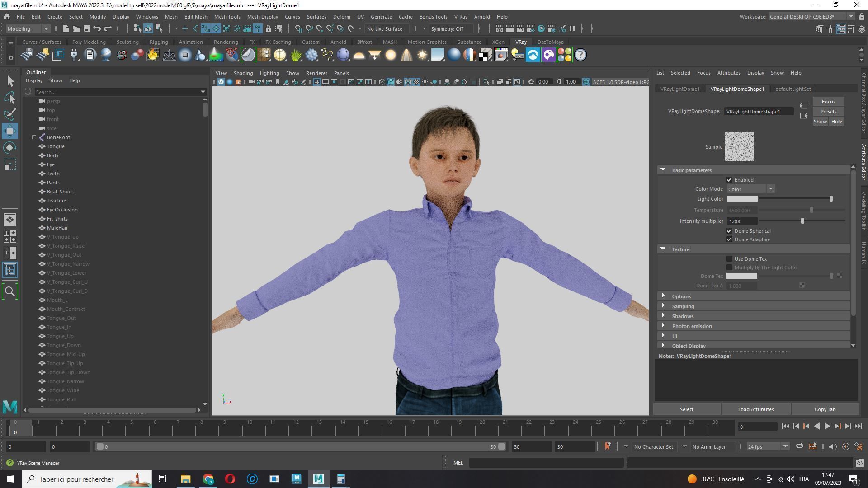This screenshot has width=868, height=488.
Task: Click the V-Ray fire volume shelf icon
Action: pos(153,55)
